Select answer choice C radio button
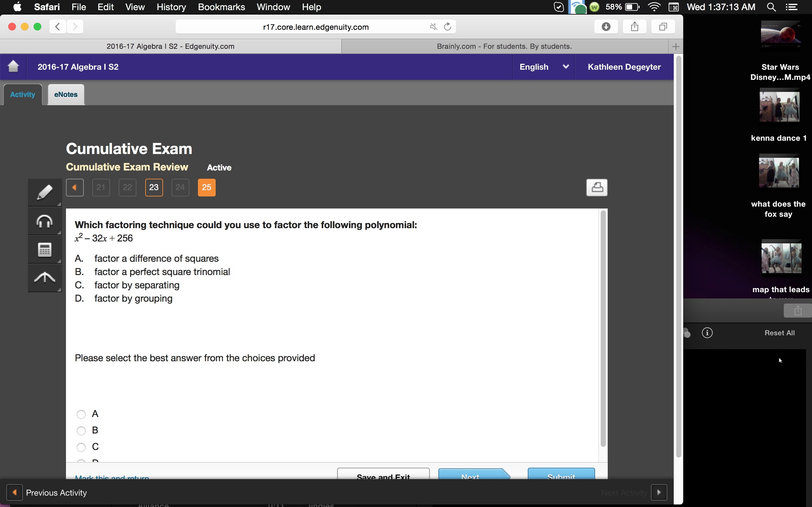 click(x=81, y=447)
